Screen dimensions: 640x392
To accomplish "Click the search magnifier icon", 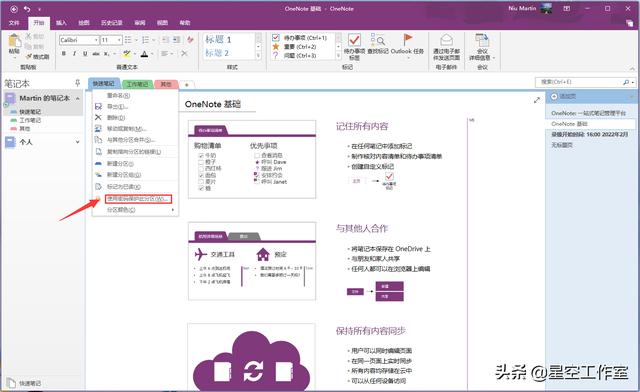I will (x=626, y=82).
